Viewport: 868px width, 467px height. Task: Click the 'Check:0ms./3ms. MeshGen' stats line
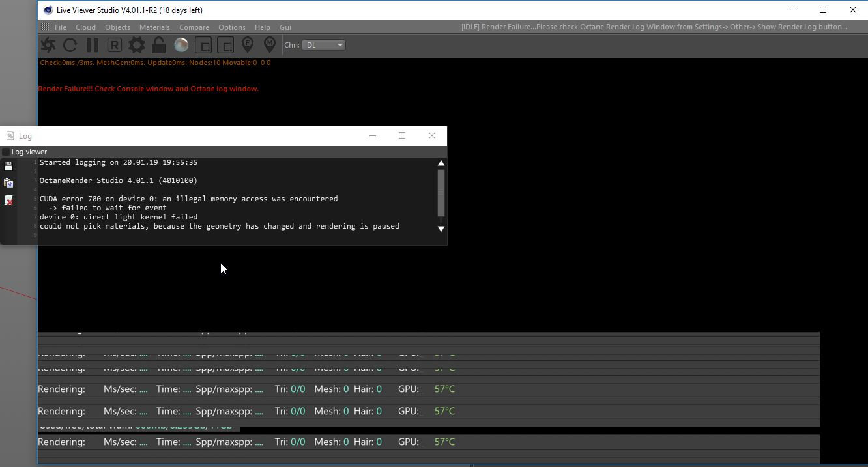[x=155, y=63]
